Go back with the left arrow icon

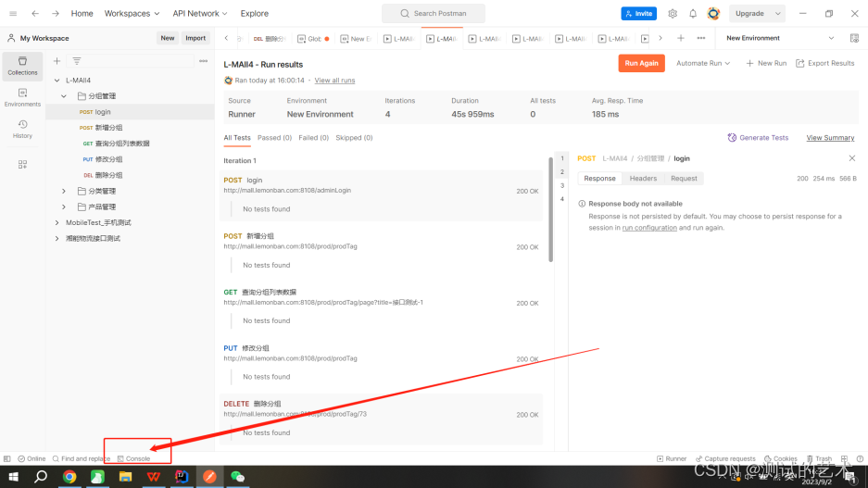(x=35, y=13)
